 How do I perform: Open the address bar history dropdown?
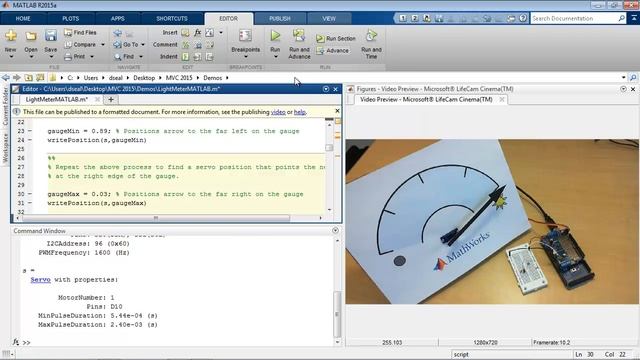[x=624, y=78]
